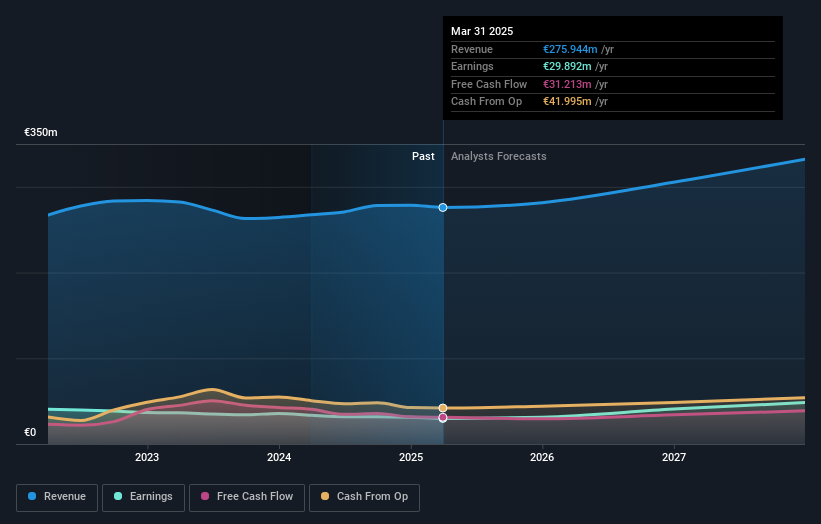821x524 pixels.
Task: Click the Earnings row label in tooltip
Action: pyautogui.click(x=472, y=66)
